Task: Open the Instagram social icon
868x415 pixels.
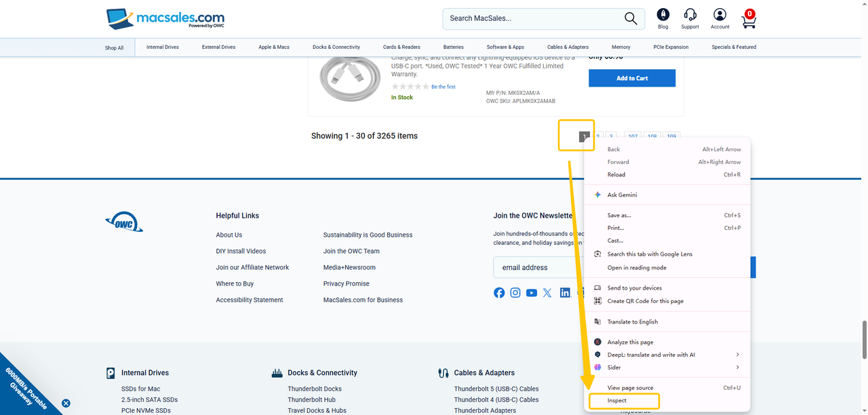Action: (515, 293)
